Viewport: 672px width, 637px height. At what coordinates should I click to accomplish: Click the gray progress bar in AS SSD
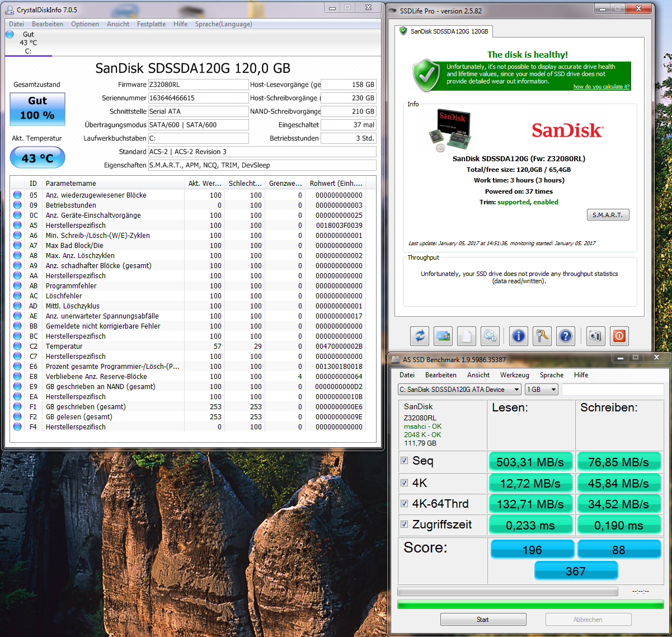coord(507,591)
